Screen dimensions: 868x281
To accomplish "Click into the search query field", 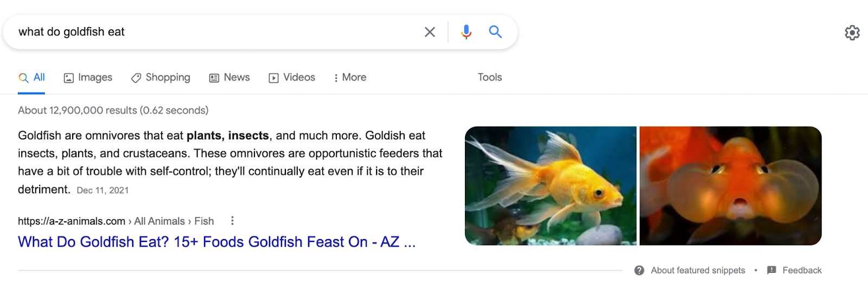I will [217, 32].
